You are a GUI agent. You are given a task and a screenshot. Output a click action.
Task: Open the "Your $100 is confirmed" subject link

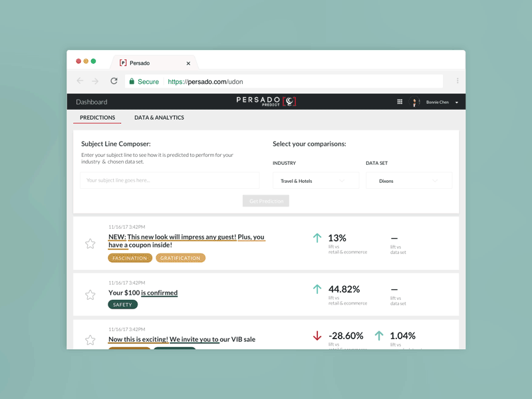[144, 293]
